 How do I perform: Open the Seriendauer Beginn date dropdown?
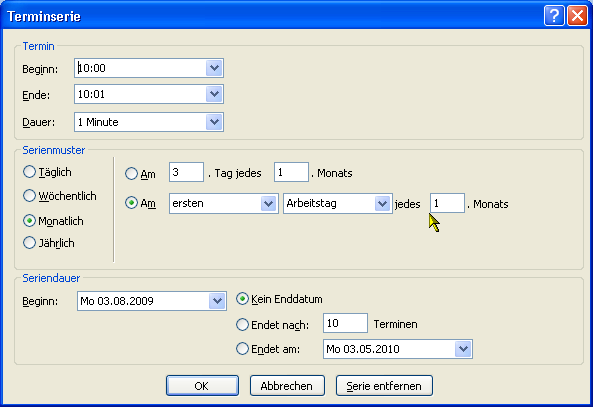click(x=217, y=301)
